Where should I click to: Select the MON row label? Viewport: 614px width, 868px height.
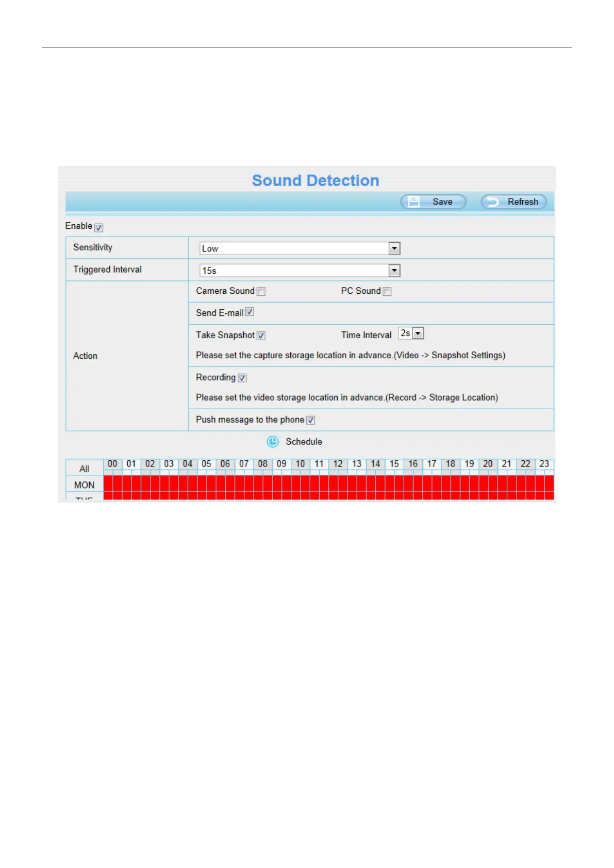coord(85,485)
